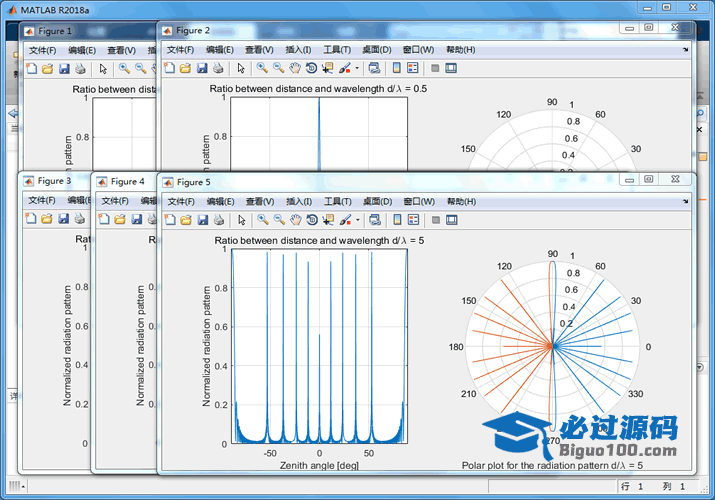Bring Figure 1 window forward via title
Viewport: 715px width, 500px height.
coord(54,31)
